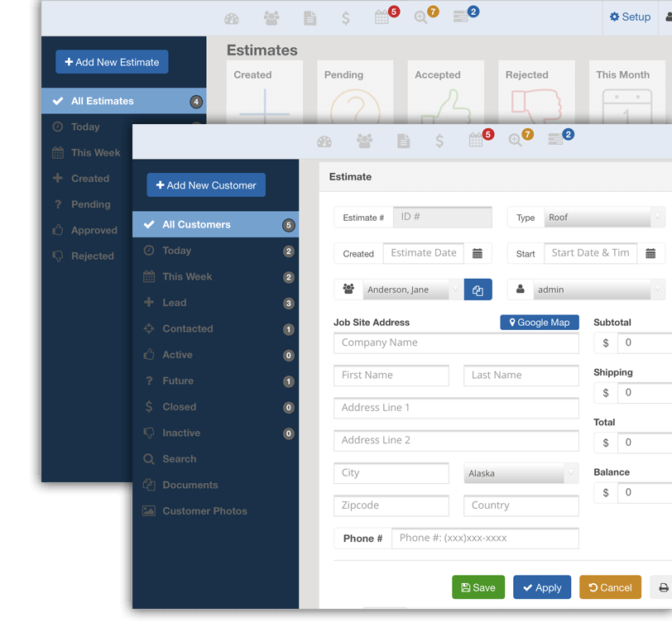Viewport: 672px width, 632px height.
Task: Select Pending in estimates sidebar
Action: point(87,204)
